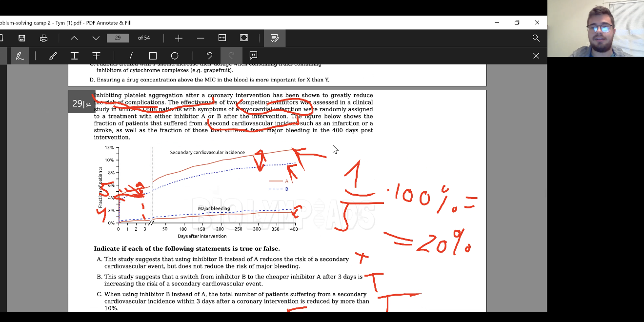The image size is (644, 322).
Task: Select the rectangle shape tool
Action: (153, 56)
